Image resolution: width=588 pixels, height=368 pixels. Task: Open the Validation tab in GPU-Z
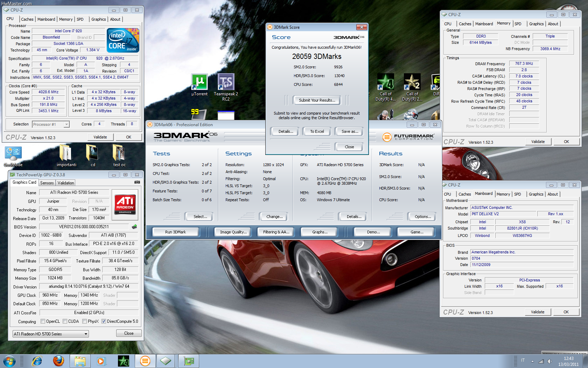(x=66, y=183)
